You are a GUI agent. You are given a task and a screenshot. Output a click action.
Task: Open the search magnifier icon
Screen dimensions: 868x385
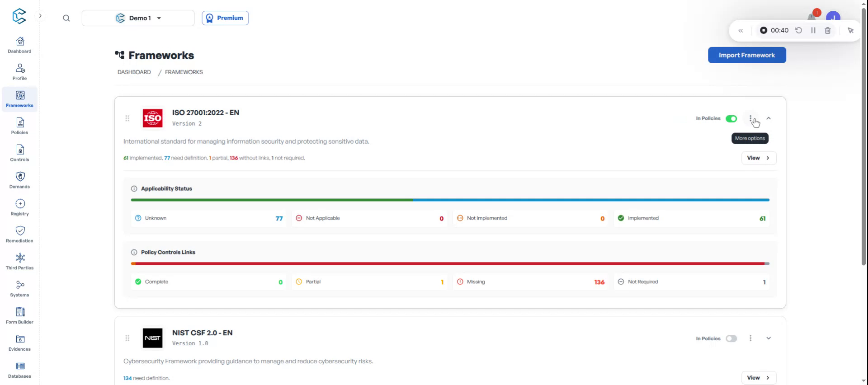(x=66, y=18)
